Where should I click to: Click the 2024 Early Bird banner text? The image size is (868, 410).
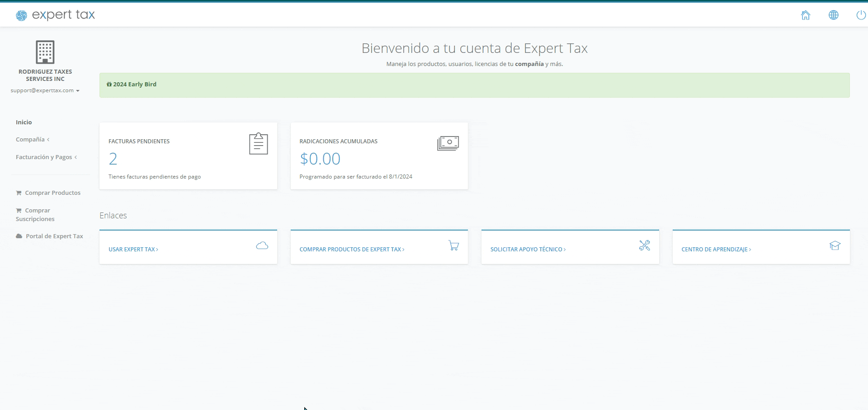coord(135,84)
